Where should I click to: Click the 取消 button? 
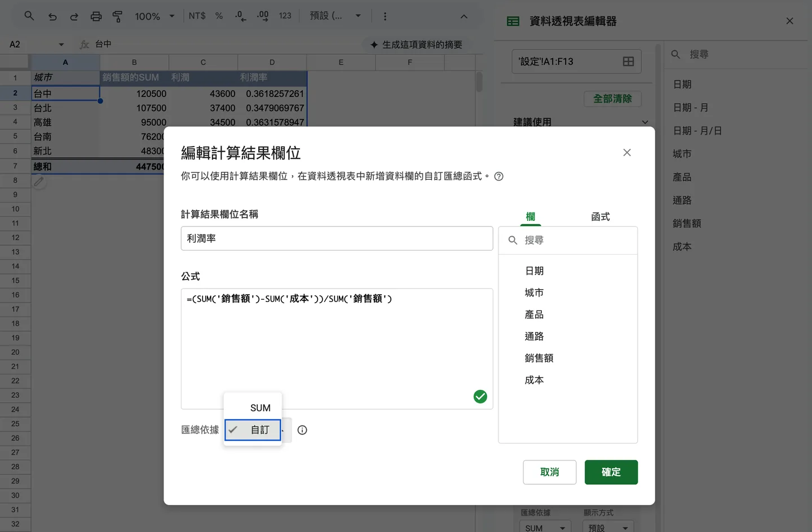(549, 472)
